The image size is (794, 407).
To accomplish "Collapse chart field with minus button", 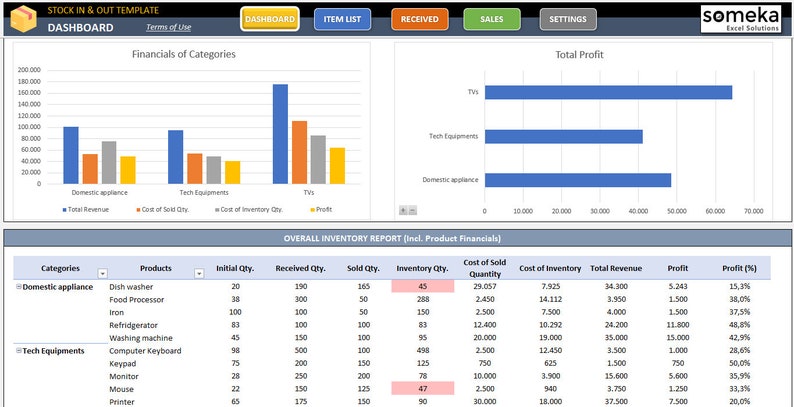I will pyautogui.click(x=413, y=210).
